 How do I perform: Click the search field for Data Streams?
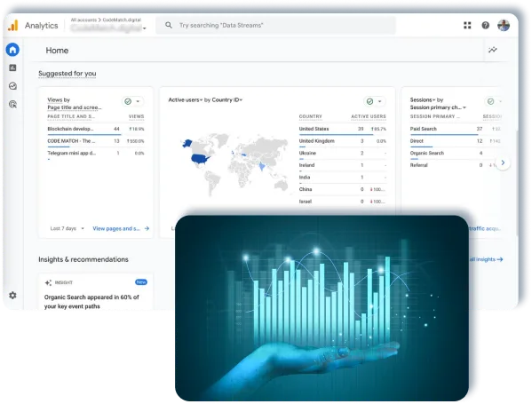275,26
